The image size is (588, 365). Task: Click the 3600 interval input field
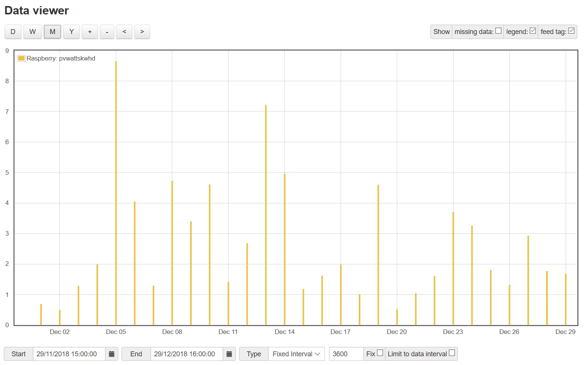(346, 354)
